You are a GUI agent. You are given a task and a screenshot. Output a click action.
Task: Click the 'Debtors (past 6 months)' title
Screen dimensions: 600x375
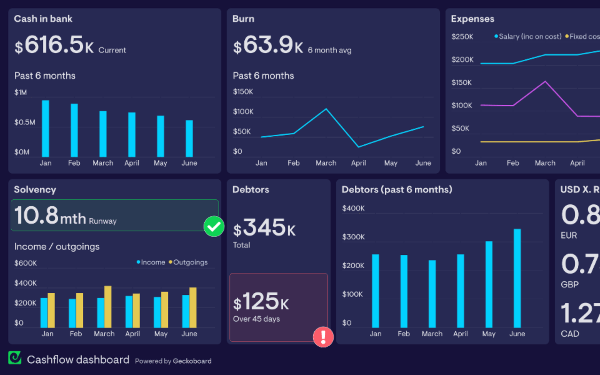[x=397, y=189]
